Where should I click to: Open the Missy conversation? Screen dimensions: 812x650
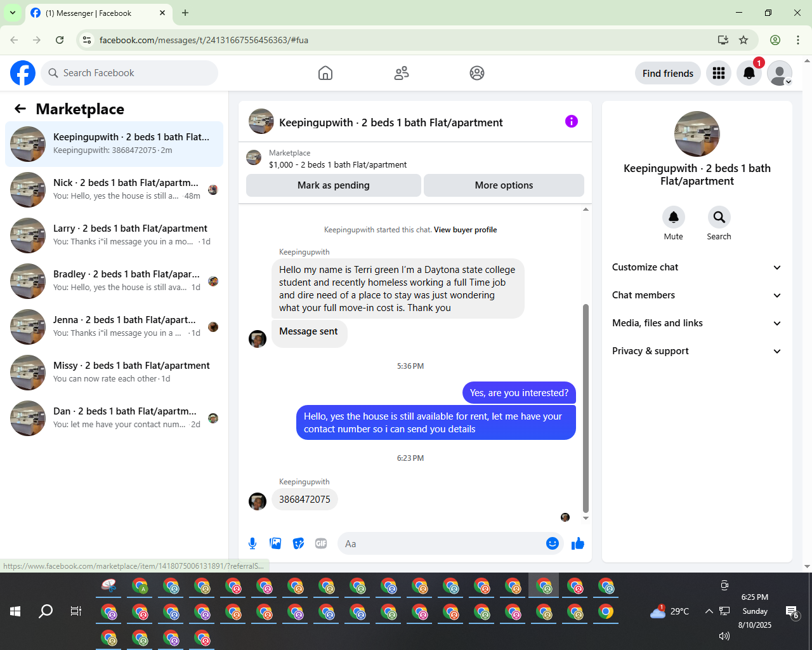point(114,373)
